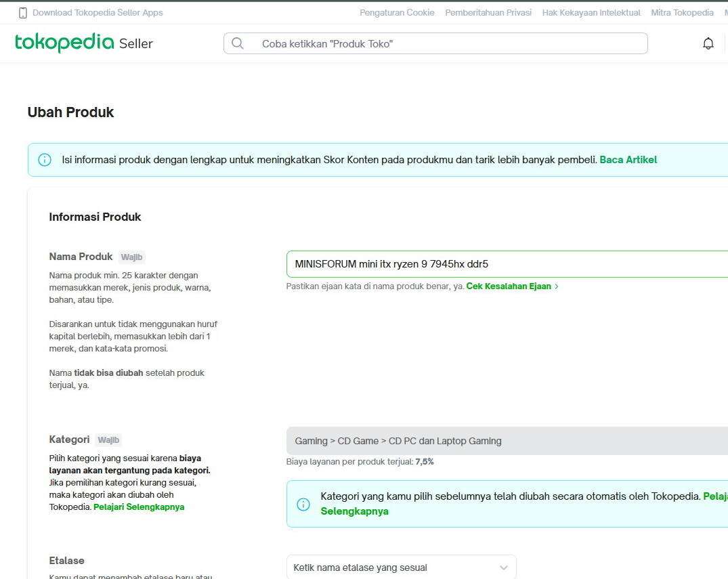Click the info icon in the category notice
Screen dimensions: 728x579
point(303,505)
